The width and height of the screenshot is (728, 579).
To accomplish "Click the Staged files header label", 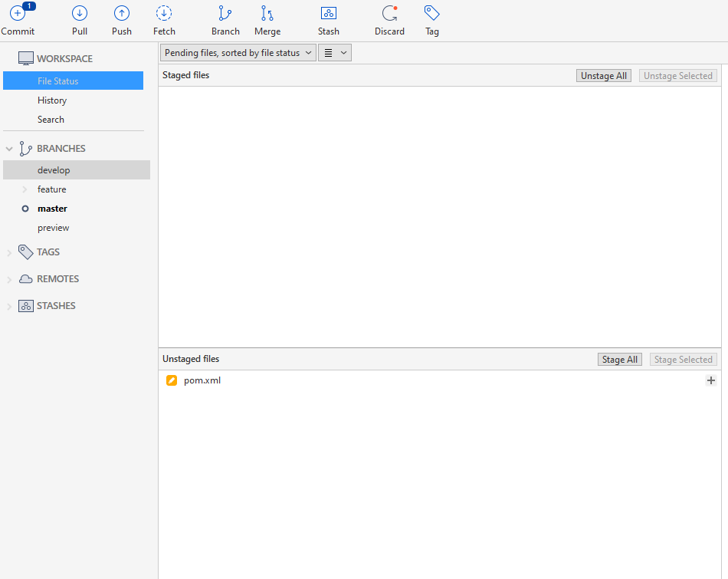I will tap(185, 75).
